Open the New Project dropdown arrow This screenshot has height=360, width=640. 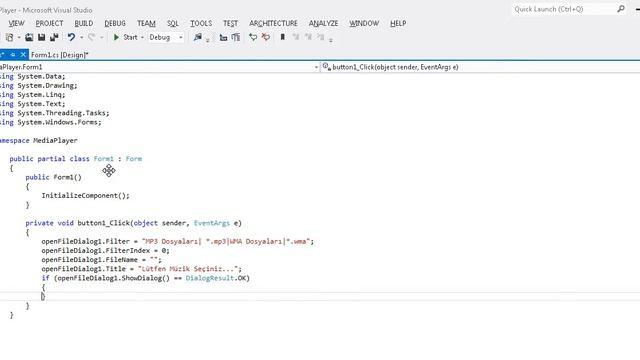coord(19,38)
